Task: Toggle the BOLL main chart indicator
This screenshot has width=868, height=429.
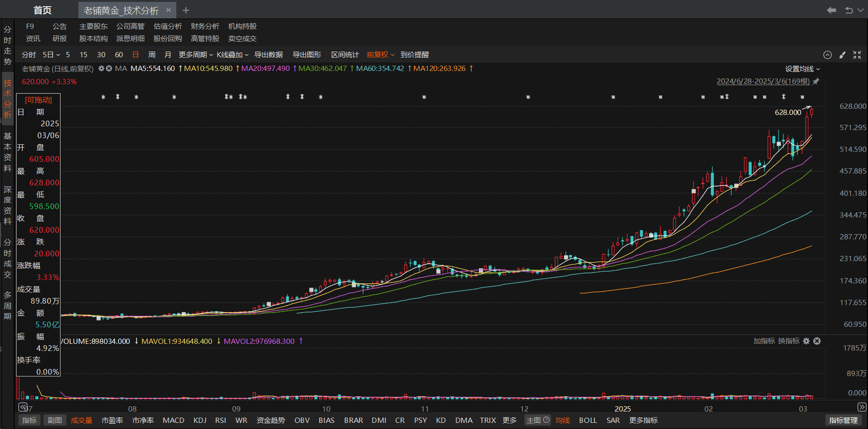Action: click(x=588, y=420)
